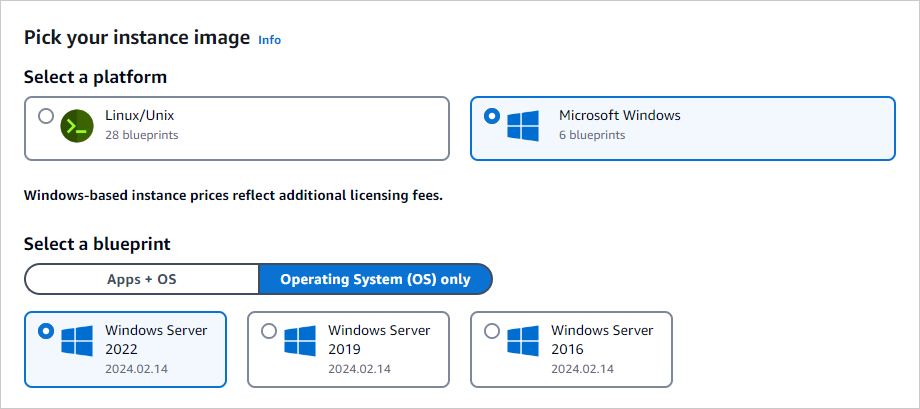The width and height of the screenshot is (920, 409).
Task: Click the 2024.02.14 date under Server 2022
Action: [137, 369]
